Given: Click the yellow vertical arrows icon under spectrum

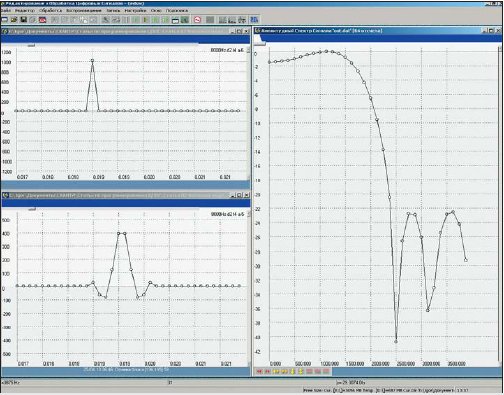Looking at the screenshot, I should click(x=293, y=371).
